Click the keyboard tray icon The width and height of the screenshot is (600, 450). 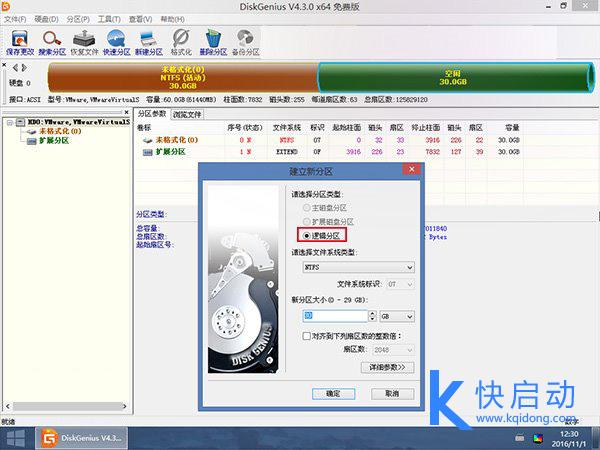pos(520,438)
